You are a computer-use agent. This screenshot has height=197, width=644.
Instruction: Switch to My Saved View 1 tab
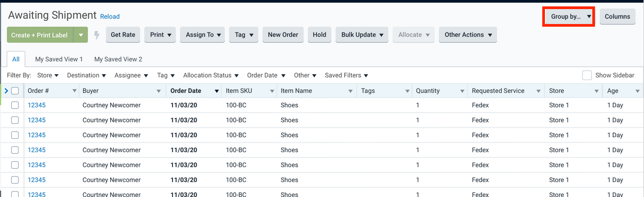(x=59, y=59)
